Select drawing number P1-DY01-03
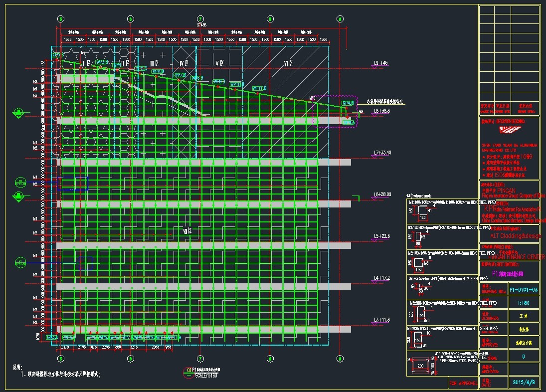The height and width of the screenshot is (392, 546). tap(524, 289)
